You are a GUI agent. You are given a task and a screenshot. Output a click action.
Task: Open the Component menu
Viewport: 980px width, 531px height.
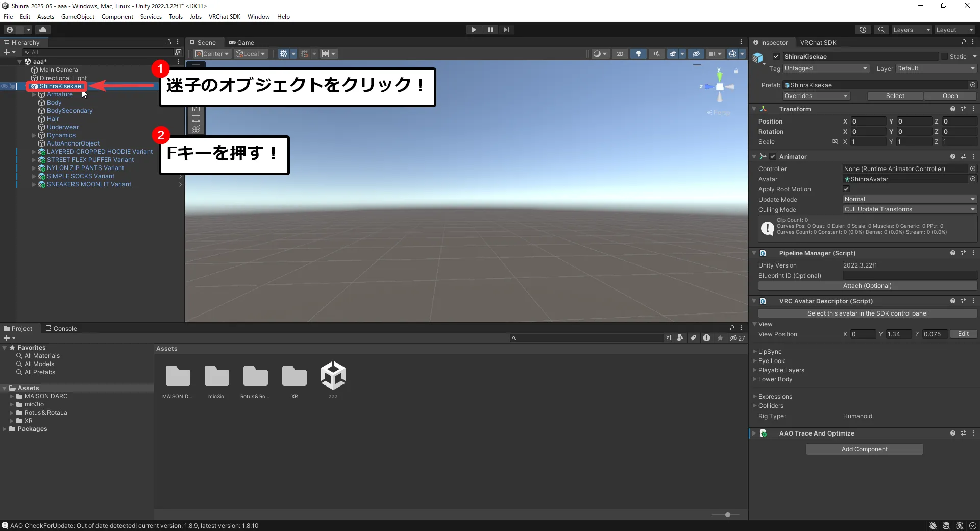[x=117, y=17]
